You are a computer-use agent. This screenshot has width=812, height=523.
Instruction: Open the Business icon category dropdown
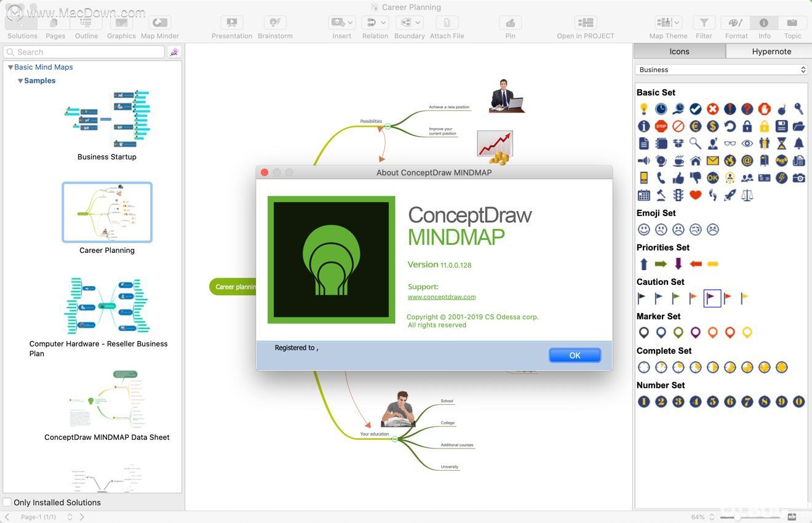coord(722,70)
